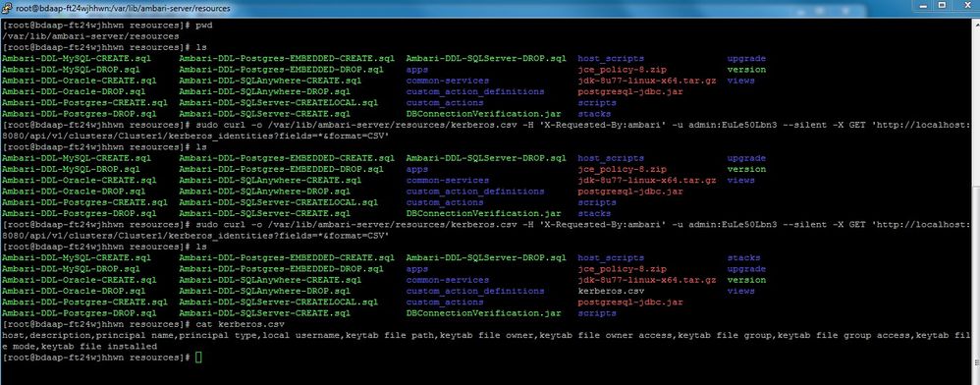
Task: Click 'DBConnectionVerification.jar' in the first ls listing
Action: [483, 114]
